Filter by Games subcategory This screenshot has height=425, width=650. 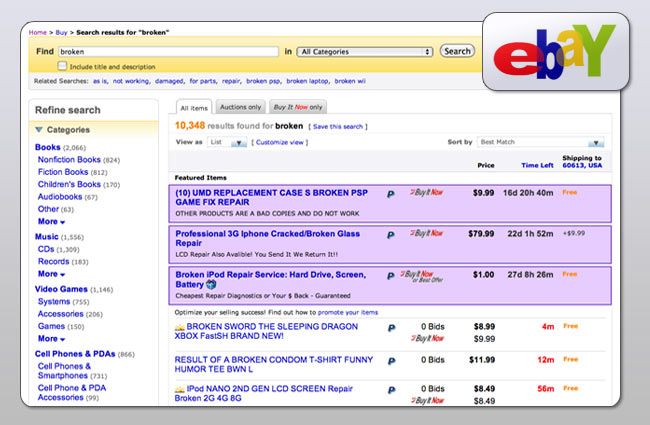coord(51,326)
